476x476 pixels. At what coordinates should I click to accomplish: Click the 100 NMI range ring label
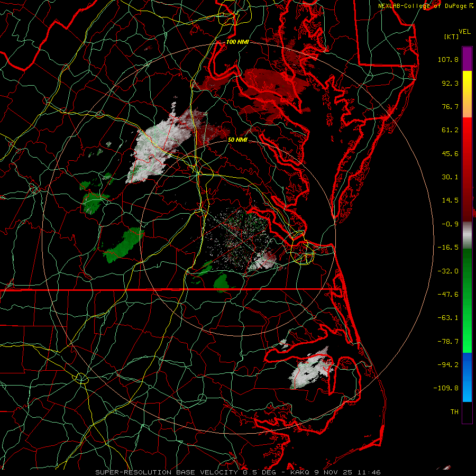237,42
